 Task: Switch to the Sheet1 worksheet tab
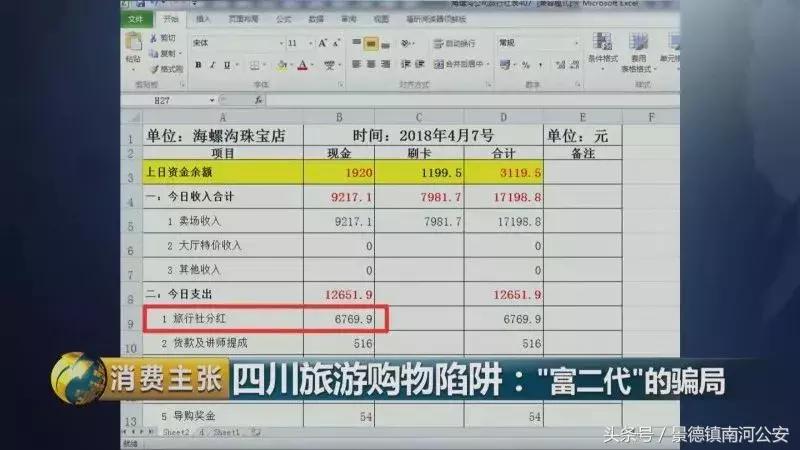coord(226,433)
